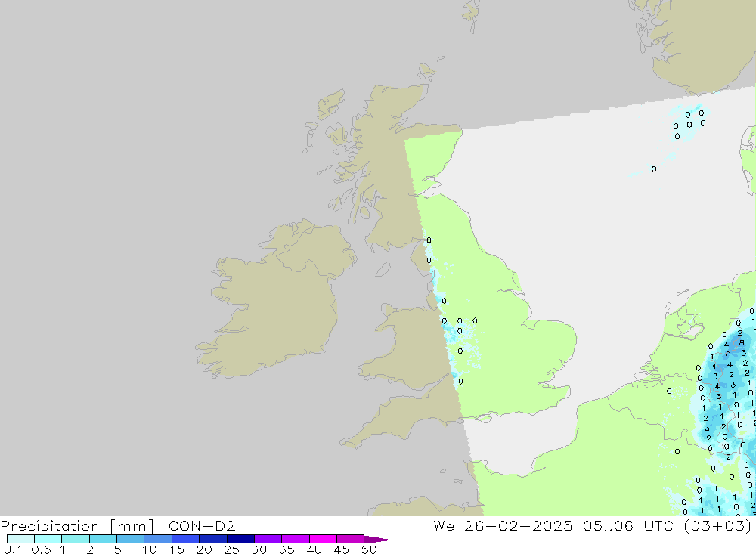Click the legend label '15'

pyautogui.click(x=177, y=549)
